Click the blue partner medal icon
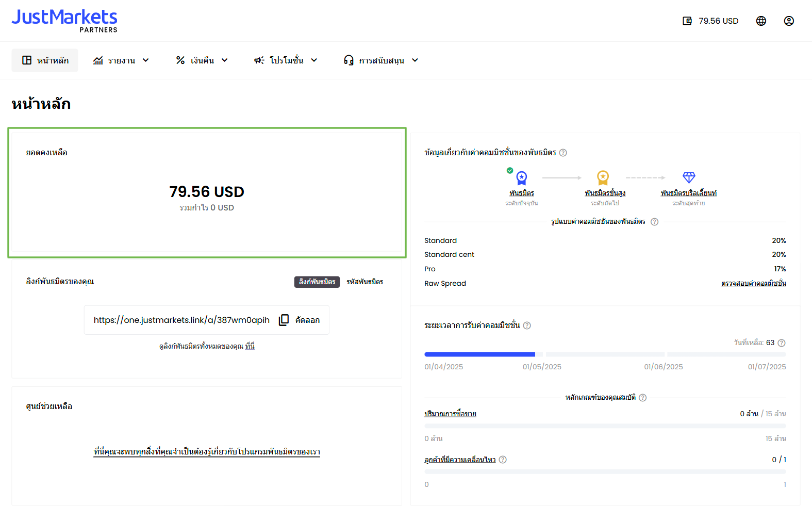The width and height of the screenshot is (812, 522). pos(522,178)
